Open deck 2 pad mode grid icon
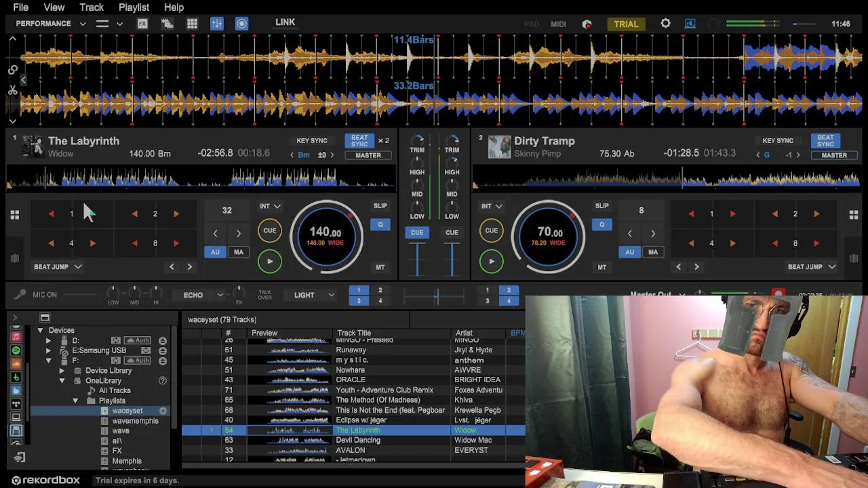868x488 pixels. click(854, 215)
